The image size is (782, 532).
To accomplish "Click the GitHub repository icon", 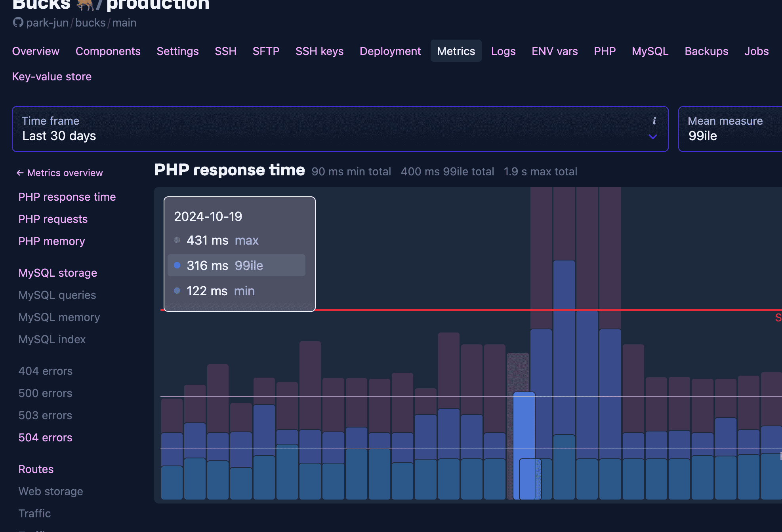I will point(17,23).
